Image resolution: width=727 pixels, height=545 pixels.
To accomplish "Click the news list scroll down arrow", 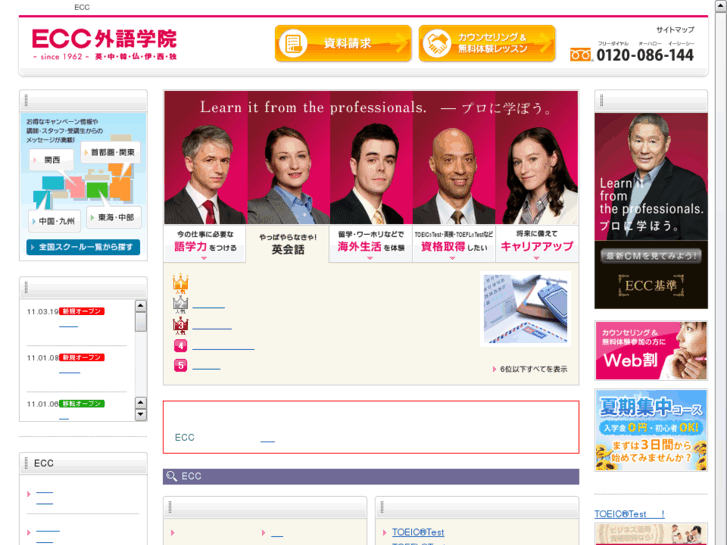I will pyautogui.click(x=141, y=415).
